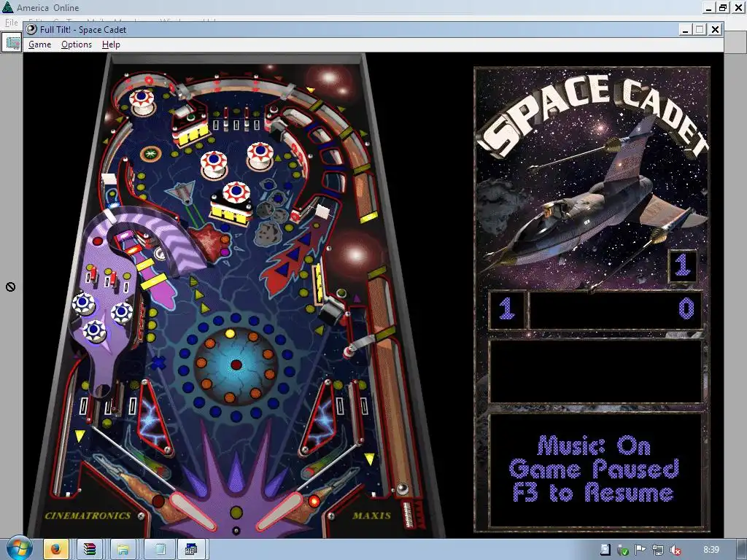The width and height of the screenshot is (747, 560).
Task: Click the spring plunger at bottom right
Action: [x=409, y=514]
